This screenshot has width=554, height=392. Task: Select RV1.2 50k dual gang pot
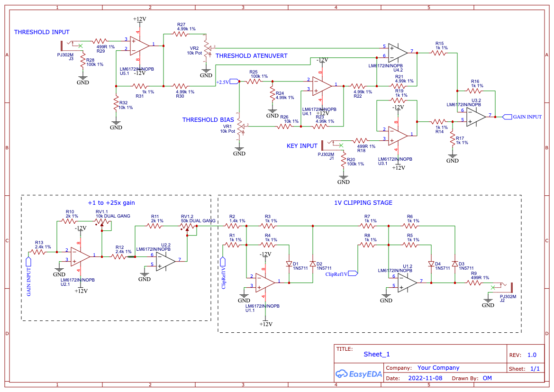click(187, 228)
